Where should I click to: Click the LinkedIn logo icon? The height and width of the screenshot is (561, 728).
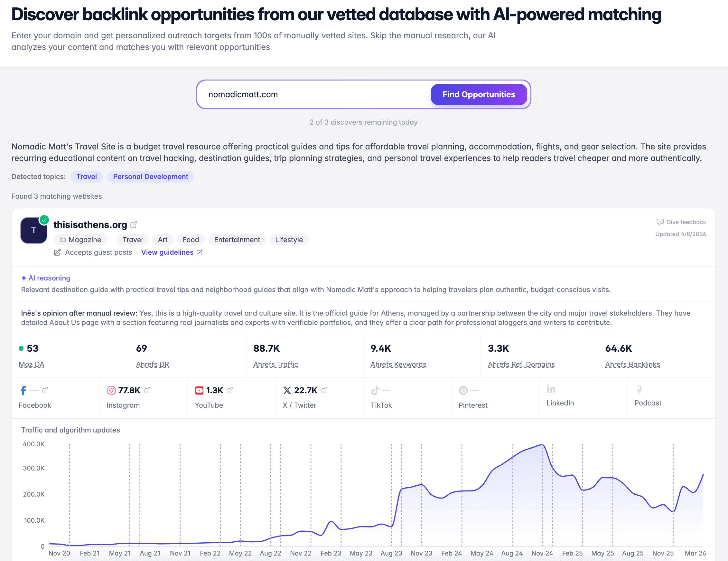[x=551, y=389]
